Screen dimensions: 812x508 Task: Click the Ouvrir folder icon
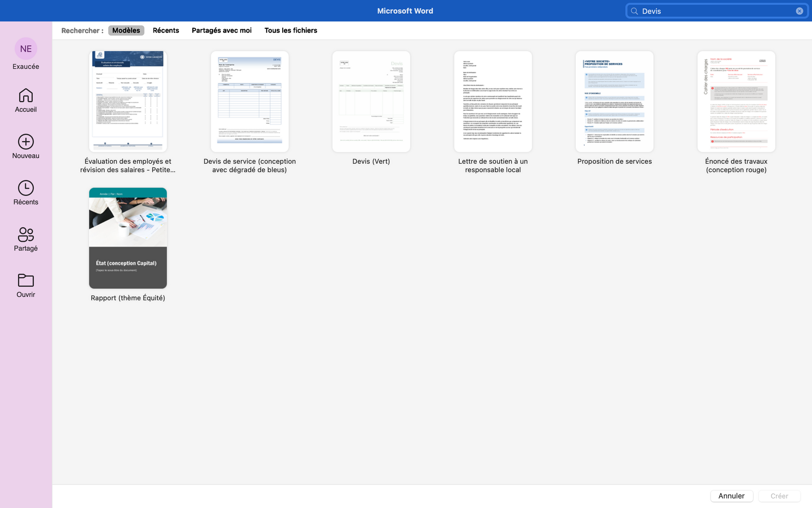pyautogui.click(x=26, y=280)
